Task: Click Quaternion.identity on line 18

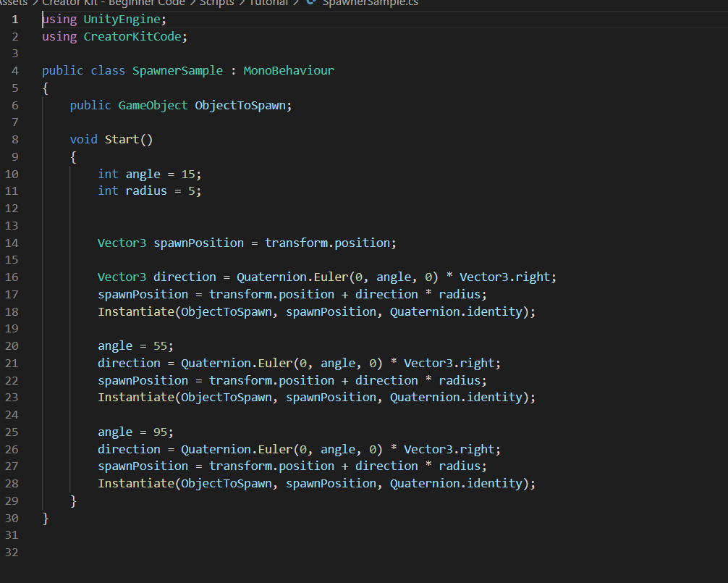Action: click(456, 311)
